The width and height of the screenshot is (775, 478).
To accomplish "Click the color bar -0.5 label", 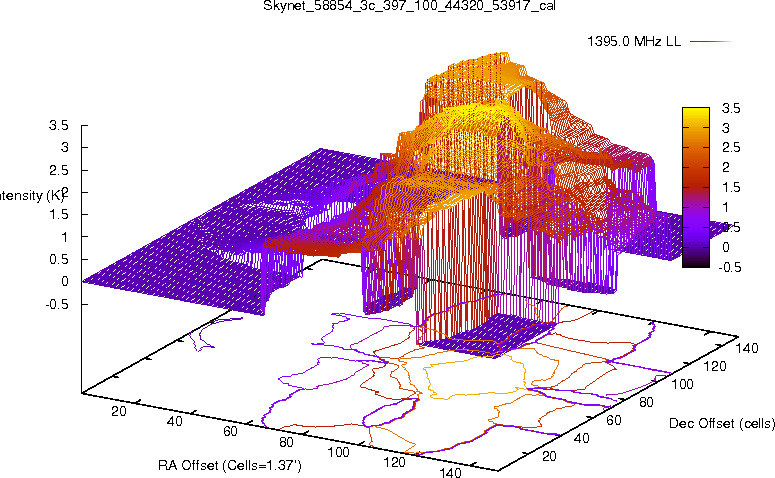I will tap(729, 267).
